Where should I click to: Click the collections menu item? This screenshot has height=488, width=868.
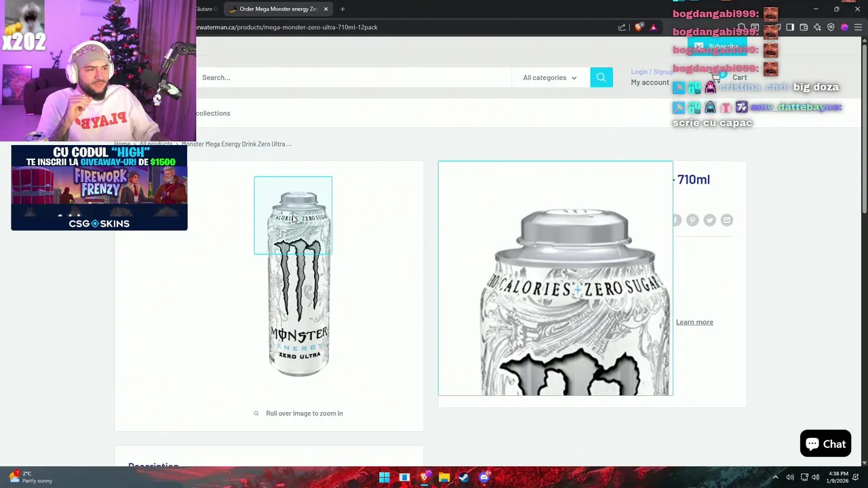(213, 113)
